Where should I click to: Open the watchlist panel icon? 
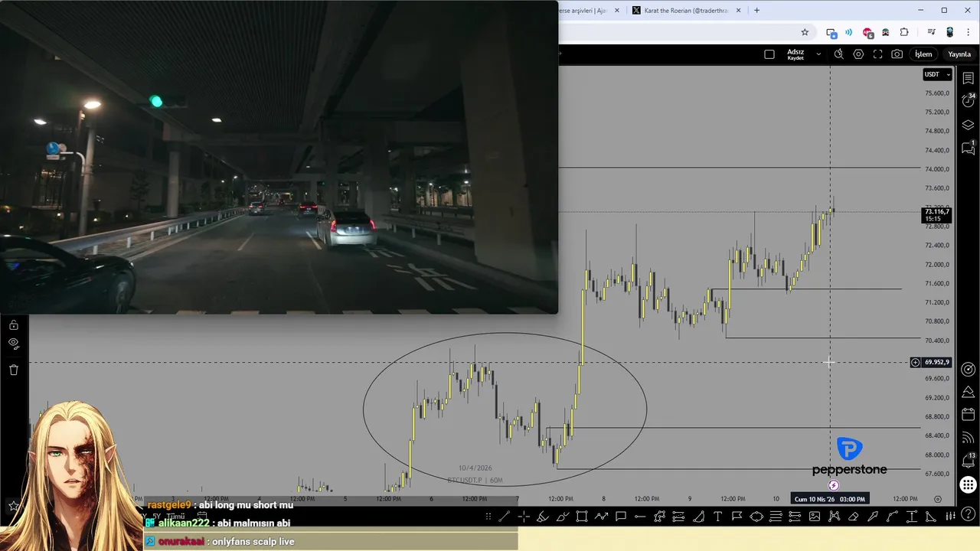tap(968, 78)
